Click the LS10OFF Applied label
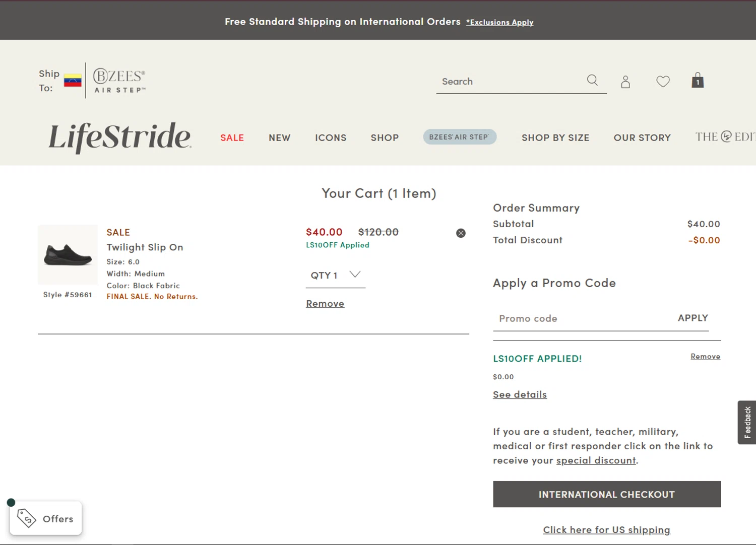756x545 pixels. [338, 245]
